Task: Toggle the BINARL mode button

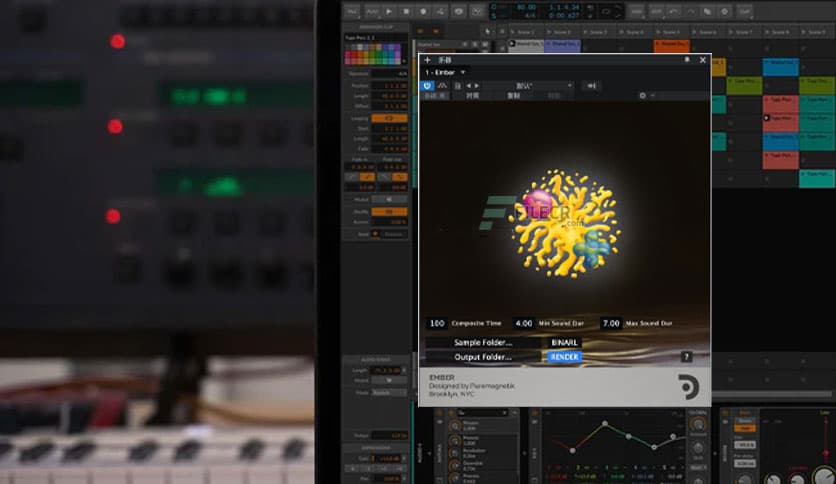Action: [565, 342]
